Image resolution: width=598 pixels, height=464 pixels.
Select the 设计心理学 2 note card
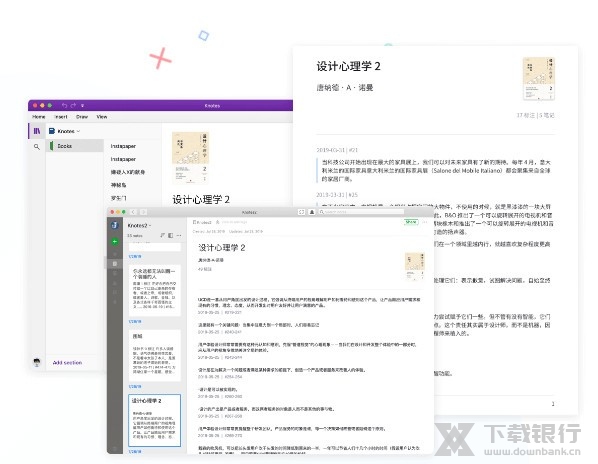click(154, 421)
